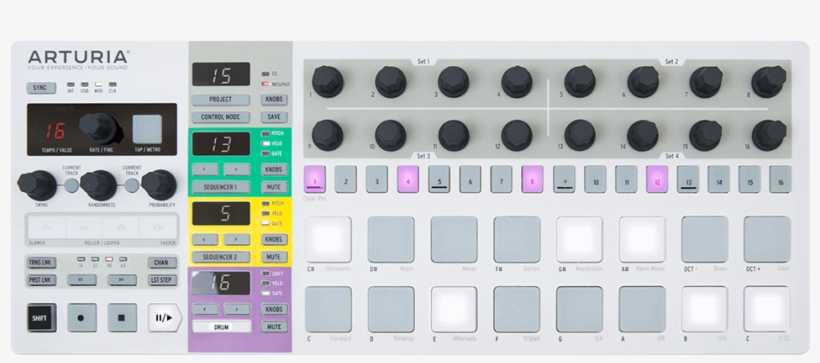Hit the G# Mixolydian pad
This screenshot has width=820, height=363.
point(579,240)
